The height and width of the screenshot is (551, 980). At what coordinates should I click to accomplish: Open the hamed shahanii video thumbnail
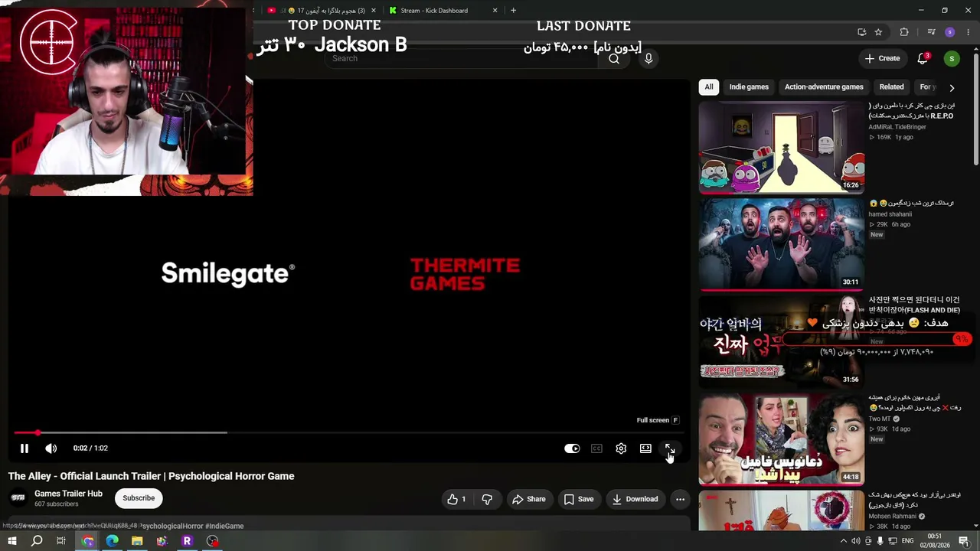click(x=781, y=245)
